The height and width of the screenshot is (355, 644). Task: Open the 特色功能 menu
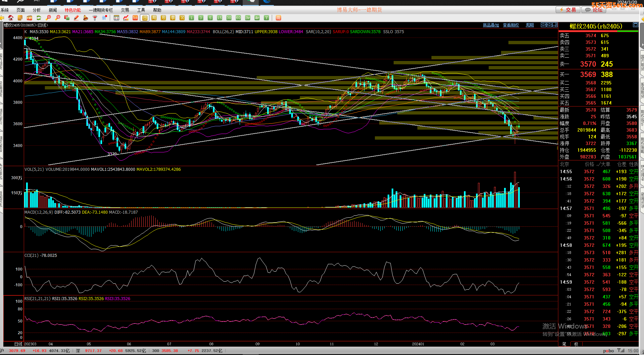tap(73, 10)
